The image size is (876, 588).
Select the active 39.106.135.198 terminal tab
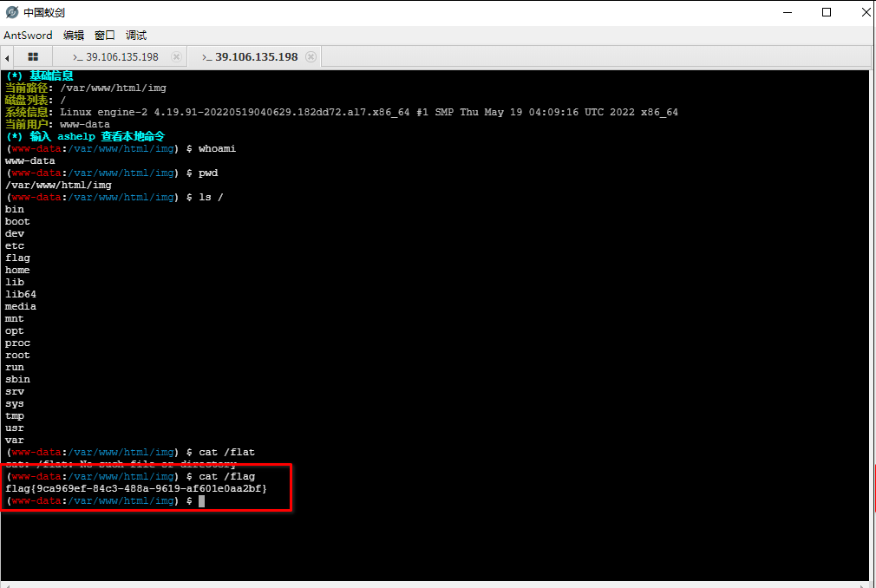tap(256, 56)
